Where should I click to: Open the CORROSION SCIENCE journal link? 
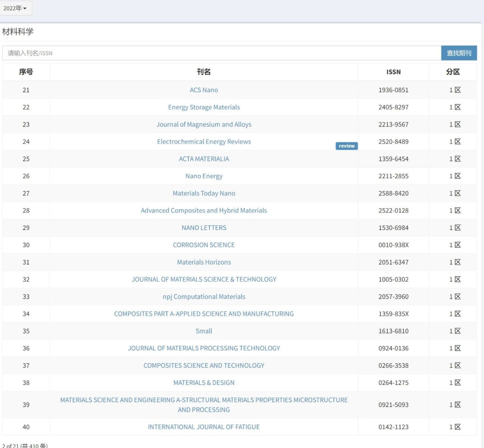203,245
